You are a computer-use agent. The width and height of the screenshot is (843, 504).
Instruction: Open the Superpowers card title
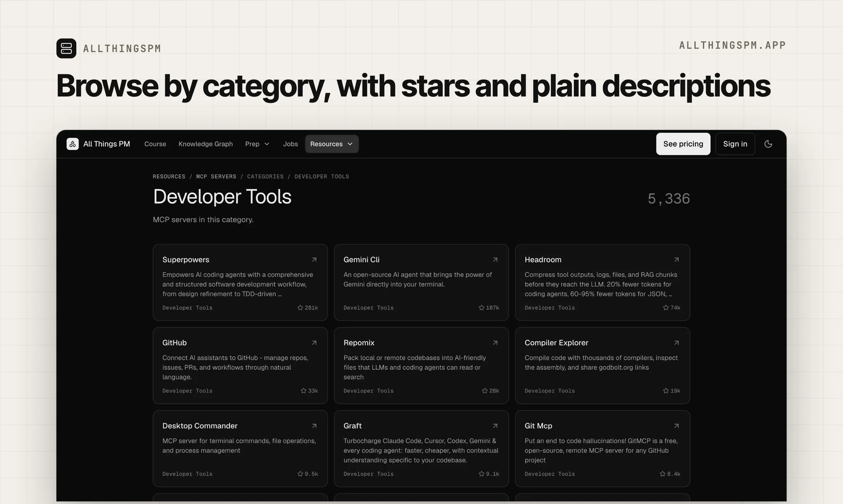pos(186,260)
